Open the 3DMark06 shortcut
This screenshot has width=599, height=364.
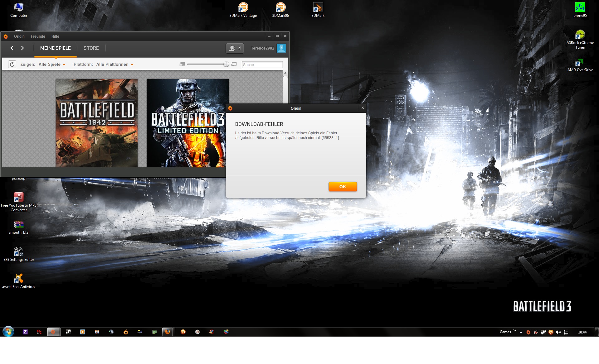point(280,10)
